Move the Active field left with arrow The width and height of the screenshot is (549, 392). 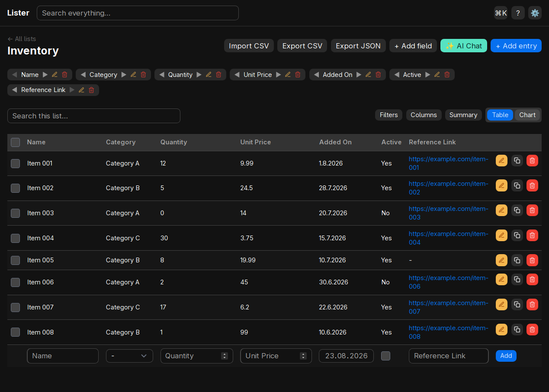(397, 75)
